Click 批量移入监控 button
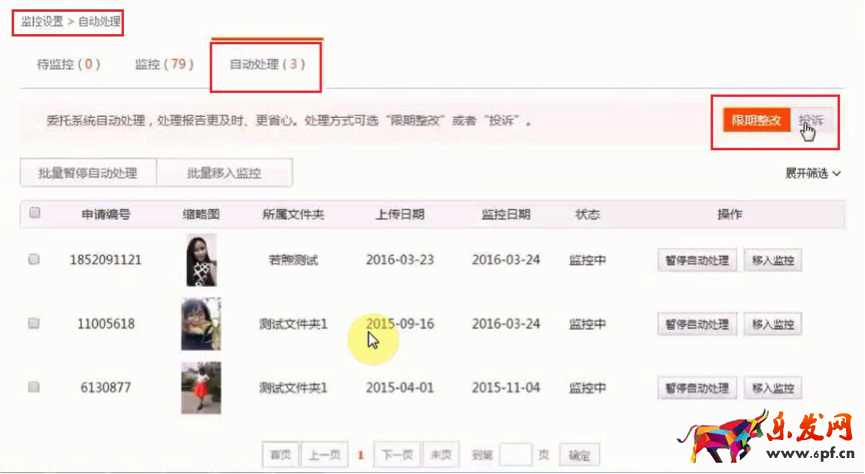This screenshot has width=865, height=474. pyautogui.click(x=224, y=173)
